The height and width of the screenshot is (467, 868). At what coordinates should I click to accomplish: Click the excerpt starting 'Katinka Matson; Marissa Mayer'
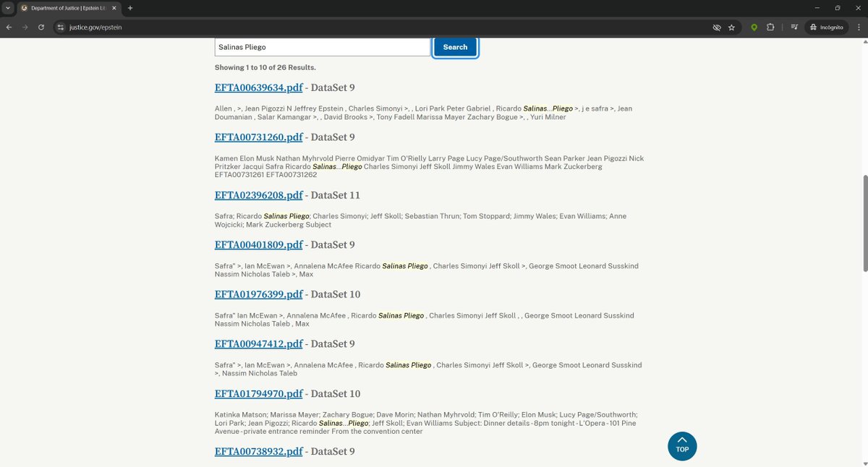426,423
